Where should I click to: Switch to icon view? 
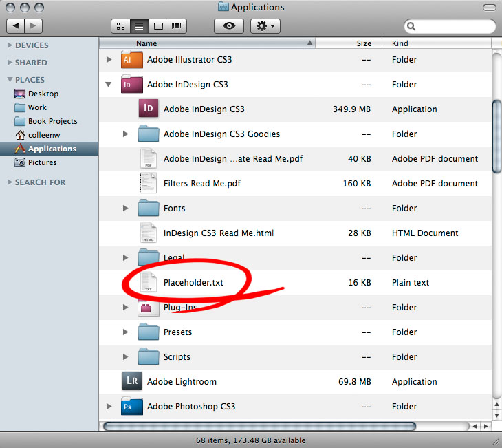[x=121, y=26]
